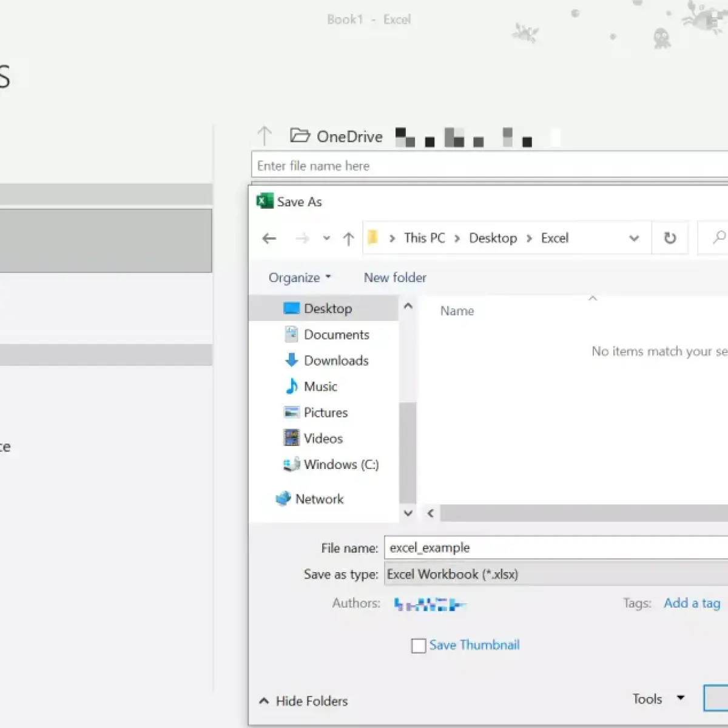The image size is (728, 728).
Task: Click the Windows (C:) drive icon
Action: 292,464
